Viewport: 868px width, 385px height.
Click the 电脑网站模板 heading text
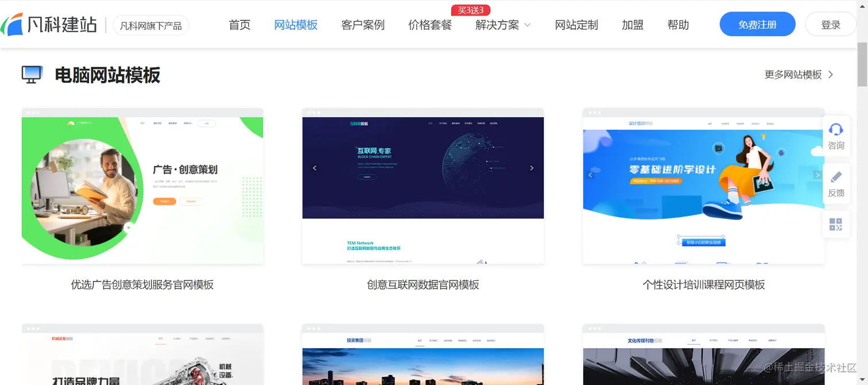coord(107,75)
